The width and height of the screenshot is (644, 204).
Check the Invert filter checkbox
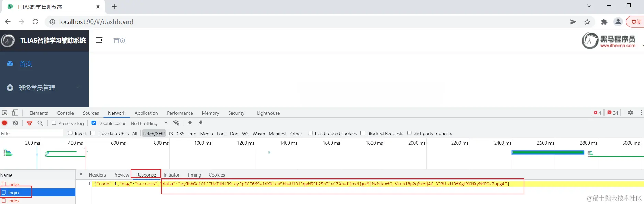[x=70, y=133]
